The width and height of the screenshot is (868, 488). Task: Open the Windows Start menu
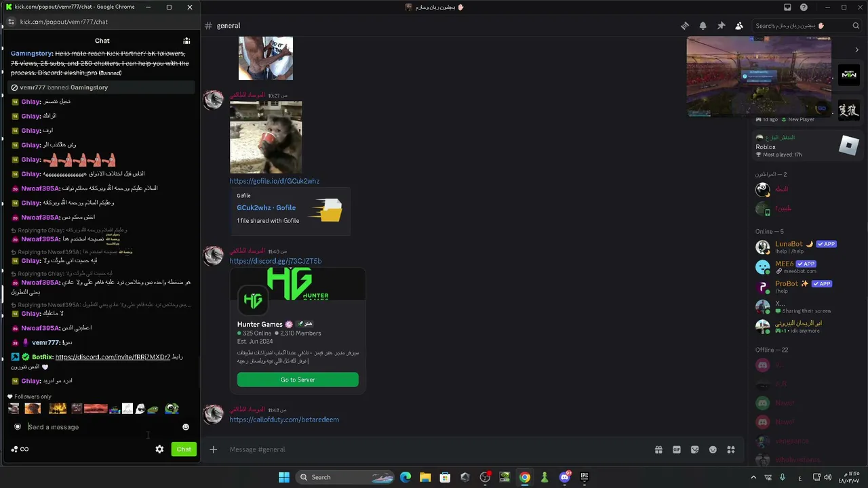coord(284,477)
